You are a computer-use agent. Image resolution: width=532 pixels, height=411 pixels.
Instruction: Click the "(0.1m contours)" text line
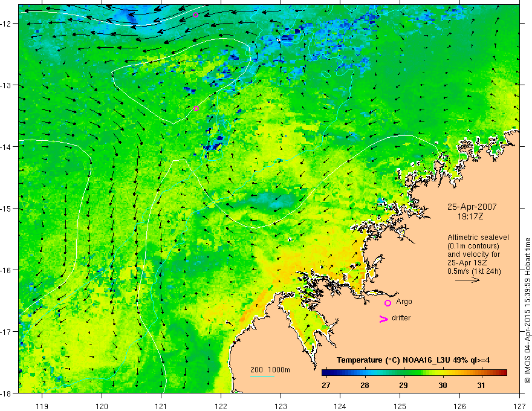[x=473, y=246]
